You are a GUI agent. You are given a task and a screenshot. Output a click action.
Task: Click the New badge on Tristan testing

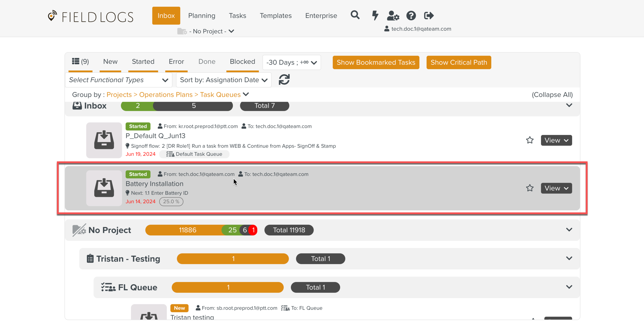click(x=179, y=308)
